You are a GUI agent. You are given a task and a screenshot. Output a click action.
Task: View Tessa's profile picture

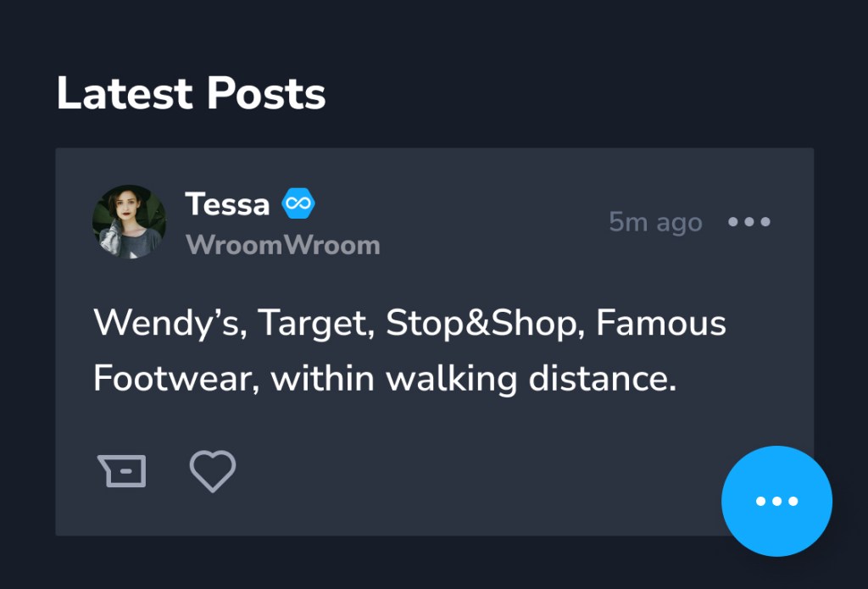click(x=129, y=222)
